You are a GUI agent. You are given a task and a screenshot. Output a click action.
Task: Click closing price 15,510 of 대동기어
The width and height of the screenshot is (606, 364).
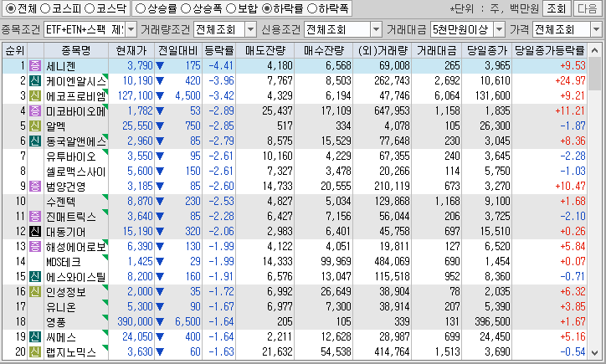pyautogui.click(x=495, y=232)
